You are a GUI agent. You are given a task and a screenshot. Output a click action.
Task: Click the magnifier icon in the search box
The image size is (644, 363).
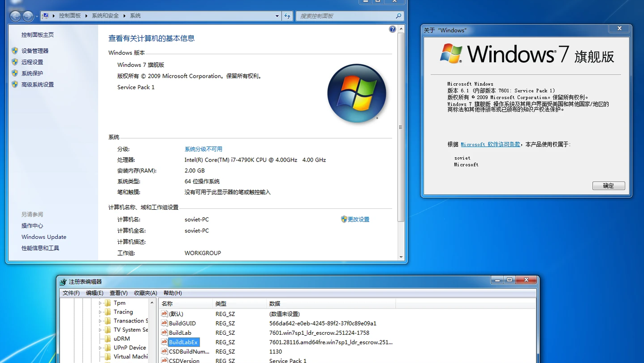398,16
